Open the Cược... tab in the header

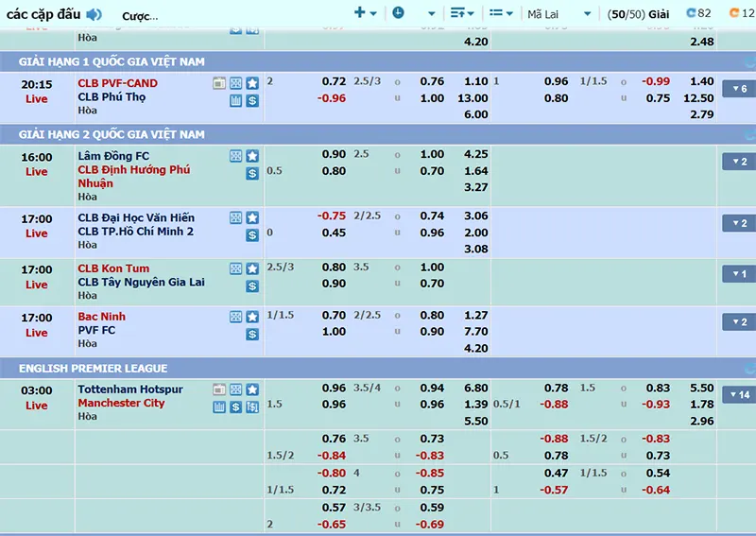[x=140, y=16]
